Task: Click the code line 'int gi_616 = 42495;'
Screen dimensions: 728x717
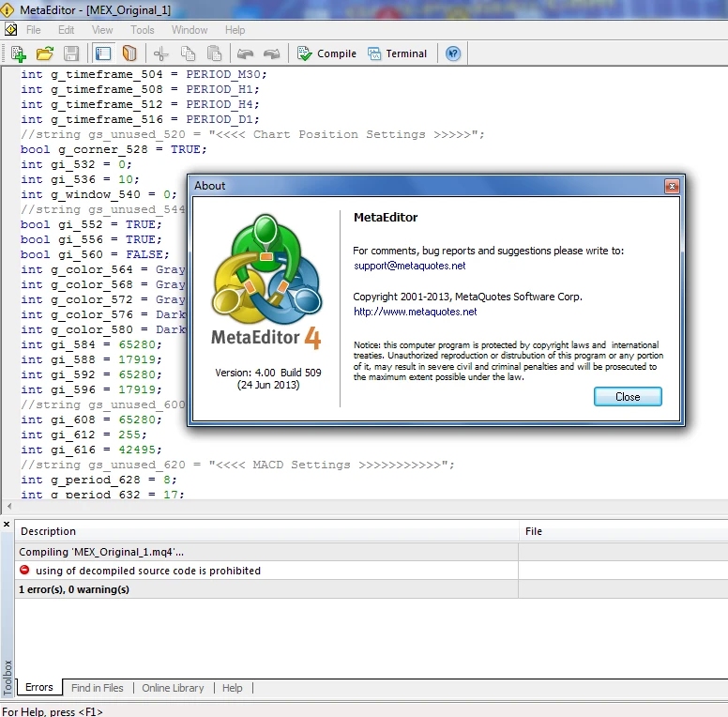Action: point(91,450)
